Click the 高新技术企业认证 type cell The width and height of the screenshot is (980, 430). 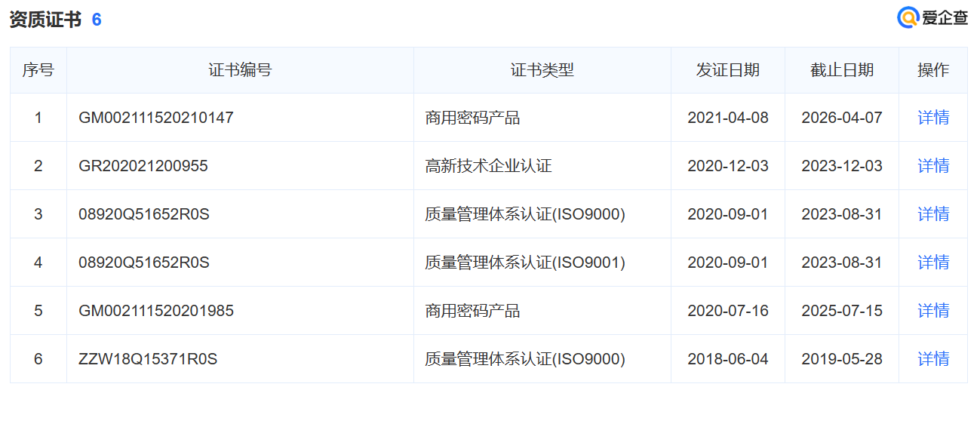(488, 166)
